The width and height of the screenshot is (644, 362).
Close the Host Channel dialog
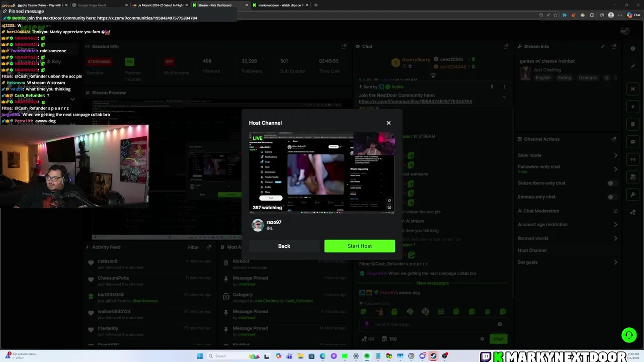(388, 123)
